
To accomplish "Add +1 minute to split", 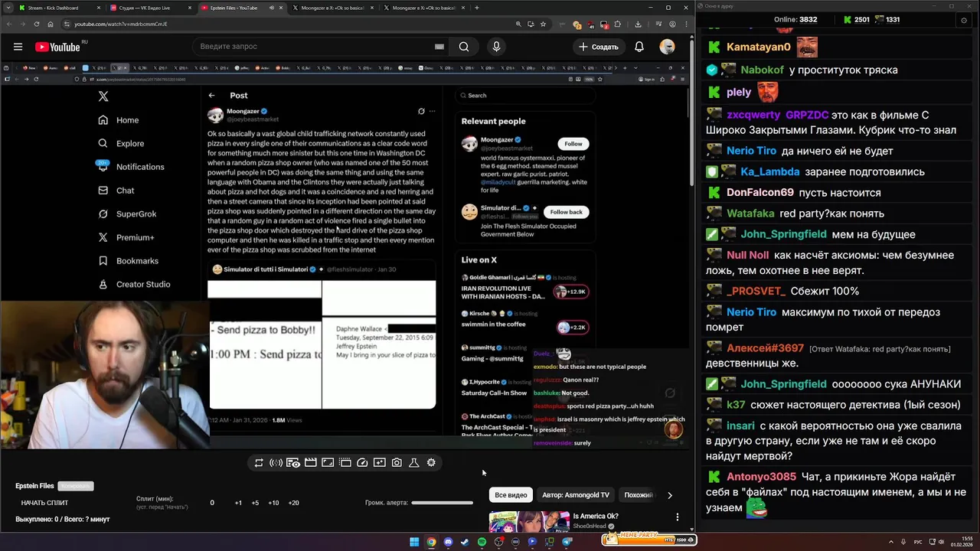I will 238,503.
